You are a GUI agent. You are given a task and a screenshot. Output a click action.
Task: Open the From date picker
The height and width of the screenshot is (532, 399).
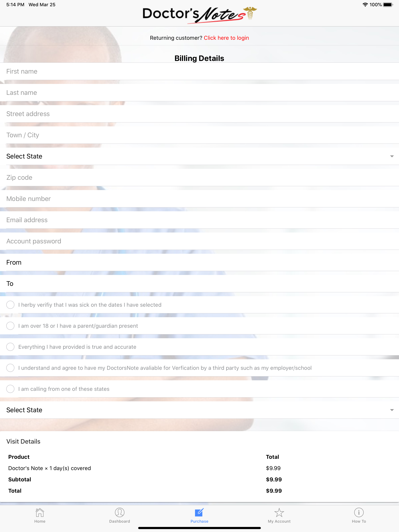tap(199, 262)
